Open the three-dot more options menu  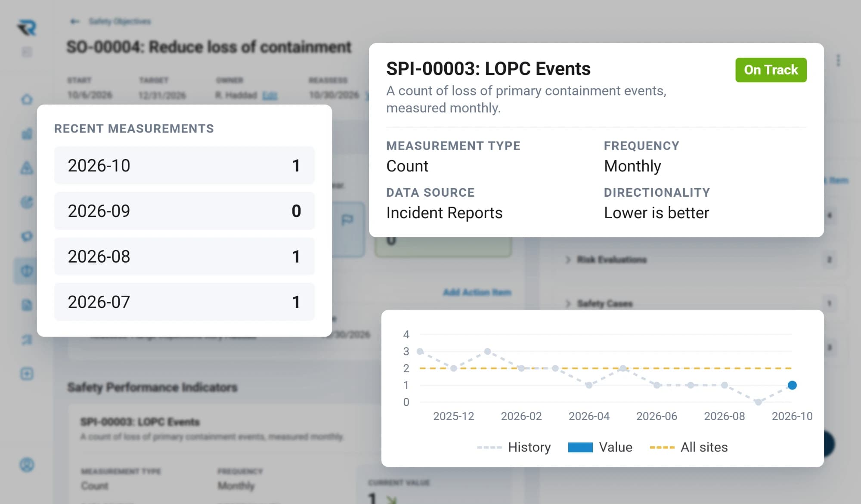coord(838,60)
